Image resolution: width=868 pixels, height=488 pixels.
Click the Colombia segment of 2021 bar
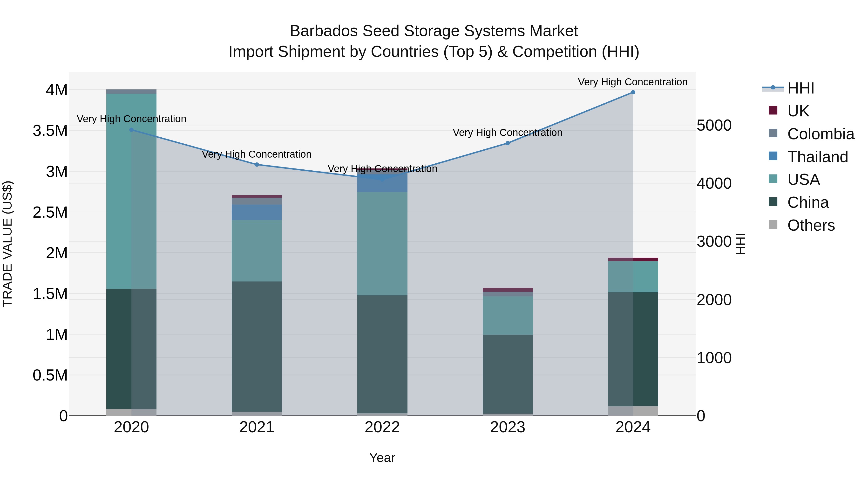coord(257,201)
